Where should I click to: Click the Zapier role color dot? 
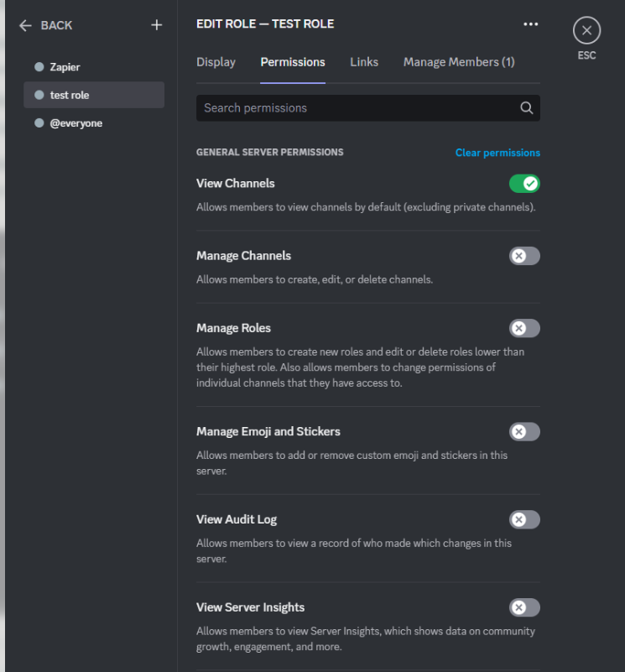tap(39, 67)
